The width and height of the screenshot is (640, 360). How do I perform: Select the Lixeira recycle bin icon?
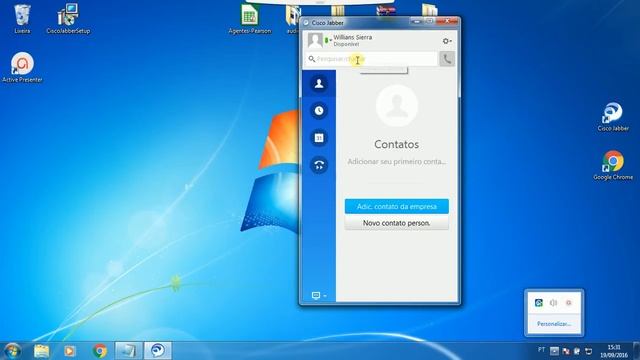(22, 19)
